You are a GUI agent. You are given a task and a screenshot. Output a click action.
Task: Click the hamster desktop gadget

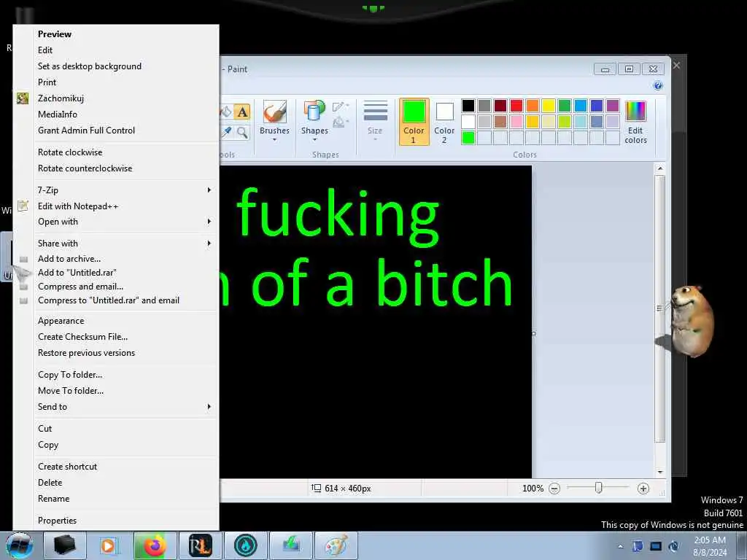point(692,322)
